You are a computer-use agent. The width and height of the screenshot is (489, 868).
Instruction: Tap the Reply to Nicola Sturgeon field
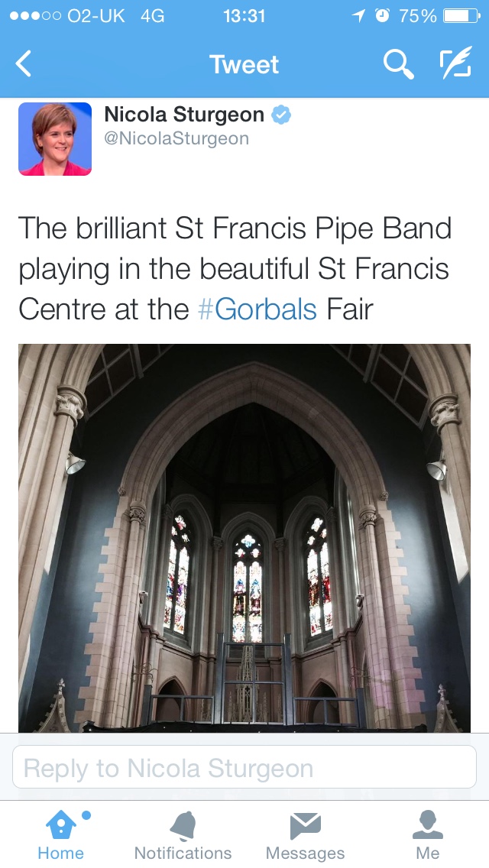point(244,766)
